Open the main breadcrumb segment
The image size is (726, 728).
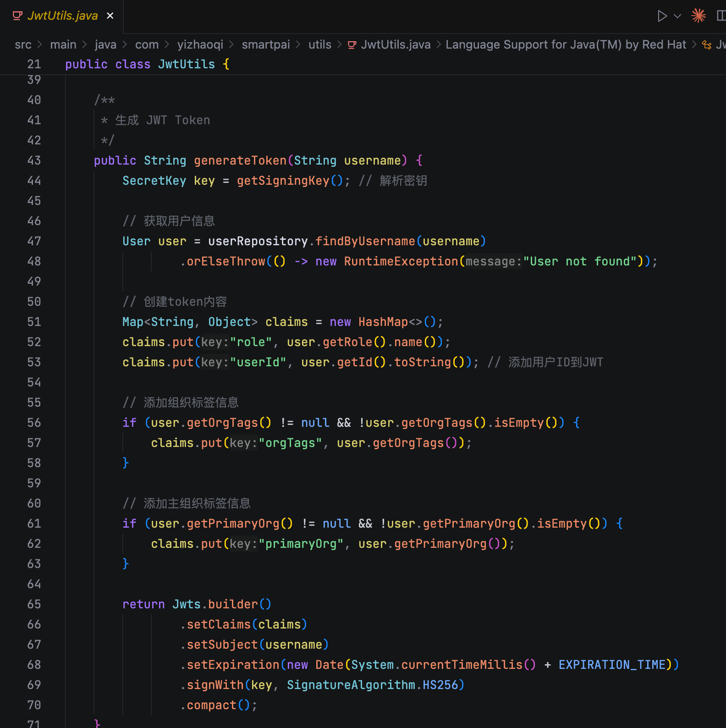tap(63, 44)
